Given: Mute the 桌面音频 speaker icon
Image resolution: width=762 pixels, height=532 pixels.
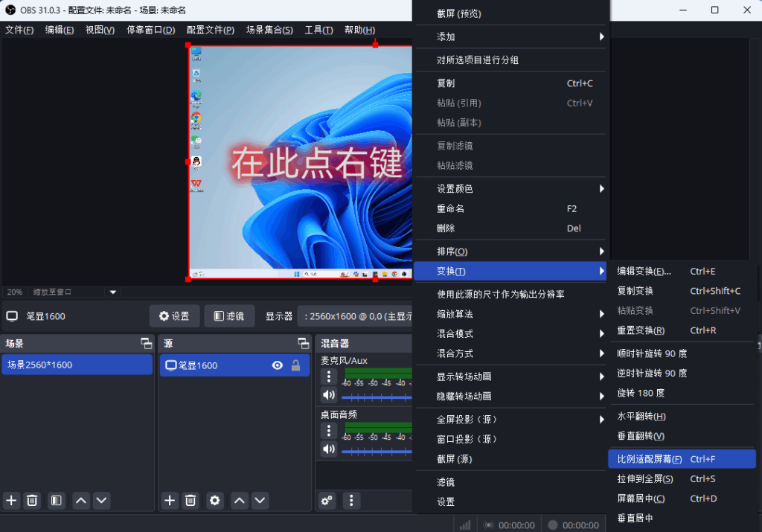Looking at the screenshot, I should tap(329, 449).
